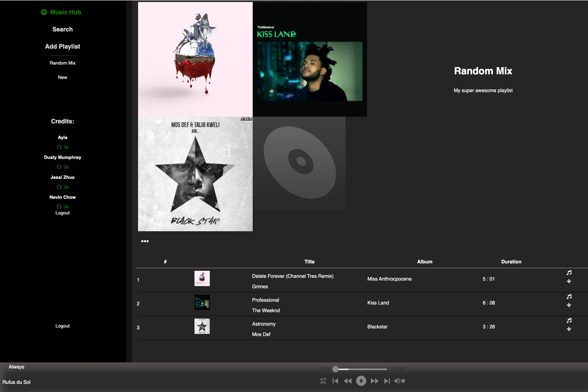Click the artist name Mos Def
The width and height of the screenshot is (588, 392).
pyautogui.click(x=261, y=334)
